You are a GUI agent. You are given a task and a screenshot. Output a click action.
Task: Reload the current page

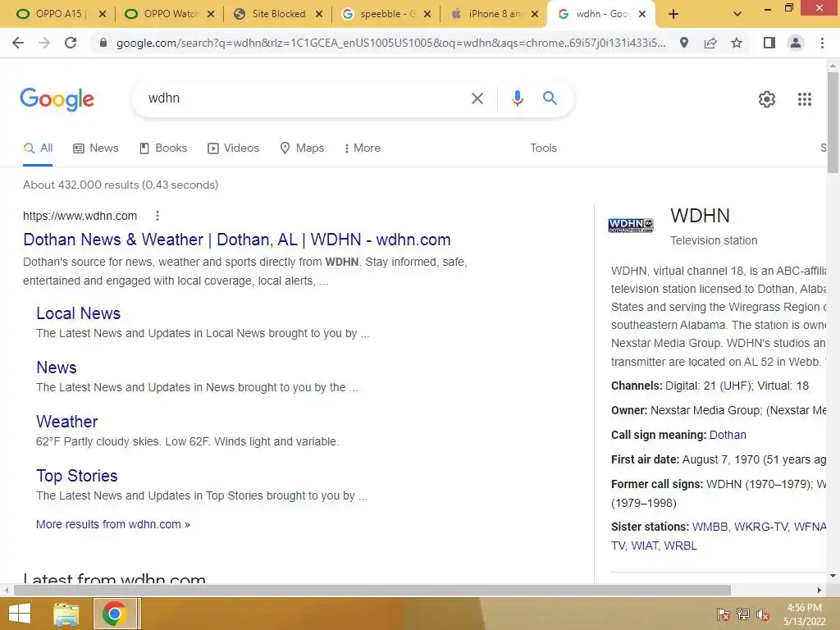pyautogui.click(x=71, y=43)
